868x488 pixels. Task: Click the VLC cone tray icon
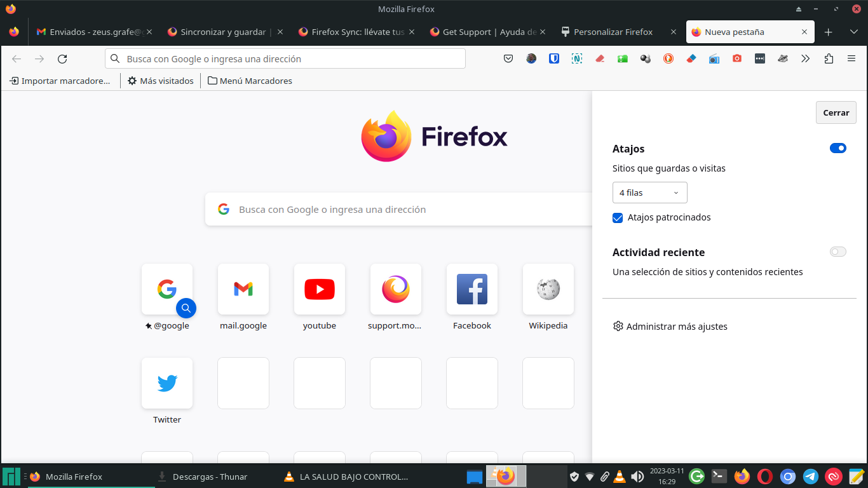pos(620,476)
